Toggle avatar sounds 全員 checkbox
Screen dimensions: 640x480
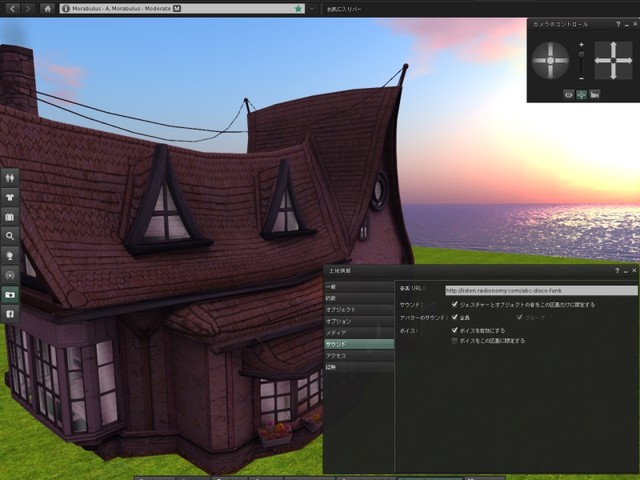click(454, 317)
